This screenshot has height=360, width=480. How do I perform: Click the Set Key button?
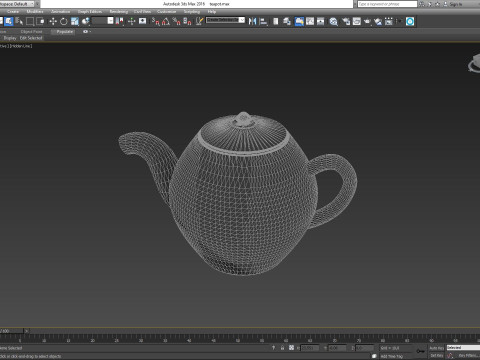(436, 356)
